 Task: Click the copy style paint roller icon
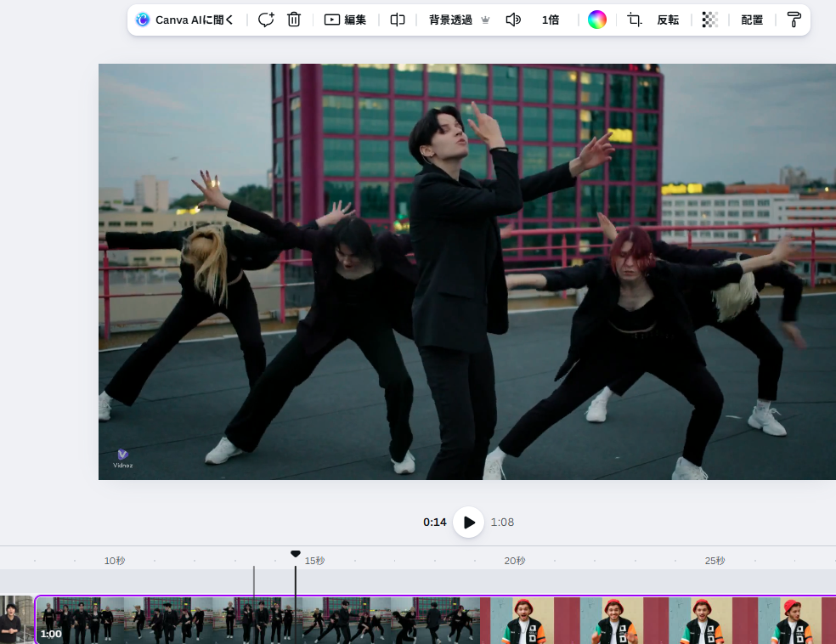coord(794,20)
